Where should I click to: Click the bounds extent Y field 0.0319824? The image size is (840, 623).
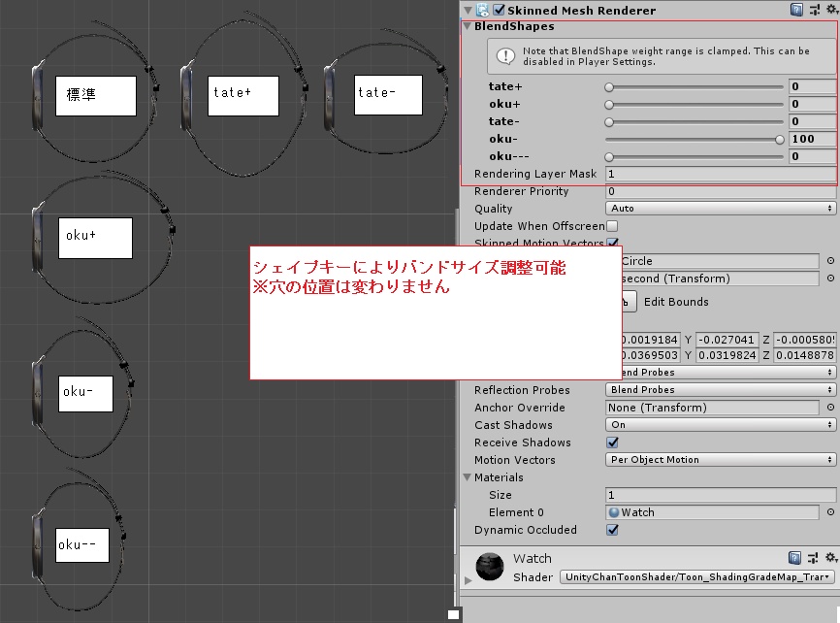point(727,355)
